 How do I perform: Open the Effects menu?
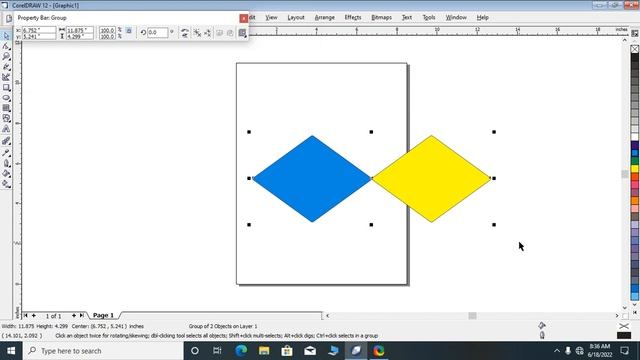coord(353,18)
